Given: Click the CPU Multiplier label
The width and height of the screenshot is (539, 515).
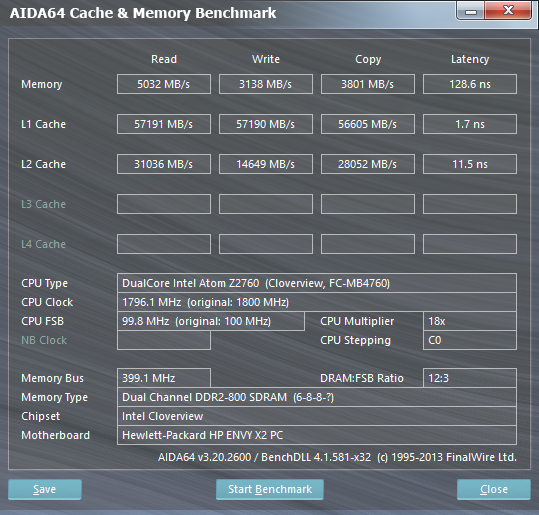Looking at the screenshot, I should [x=357, y=321].
